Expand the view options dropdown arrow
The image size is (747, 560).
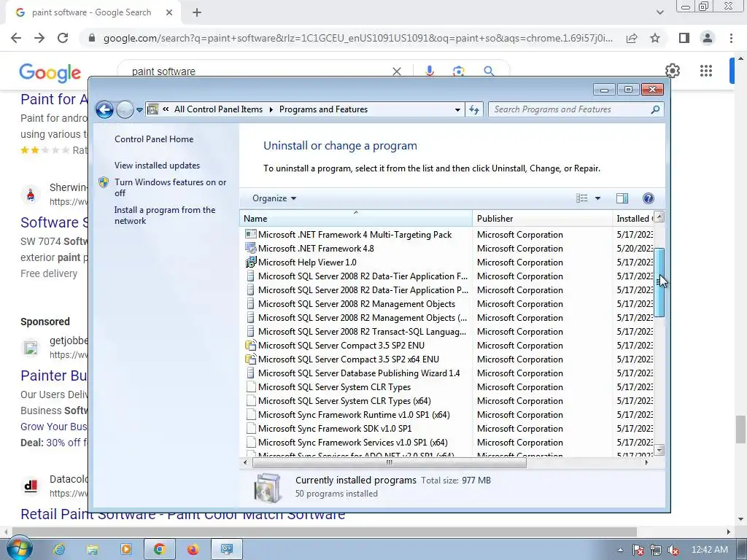[x=597, y=198]
